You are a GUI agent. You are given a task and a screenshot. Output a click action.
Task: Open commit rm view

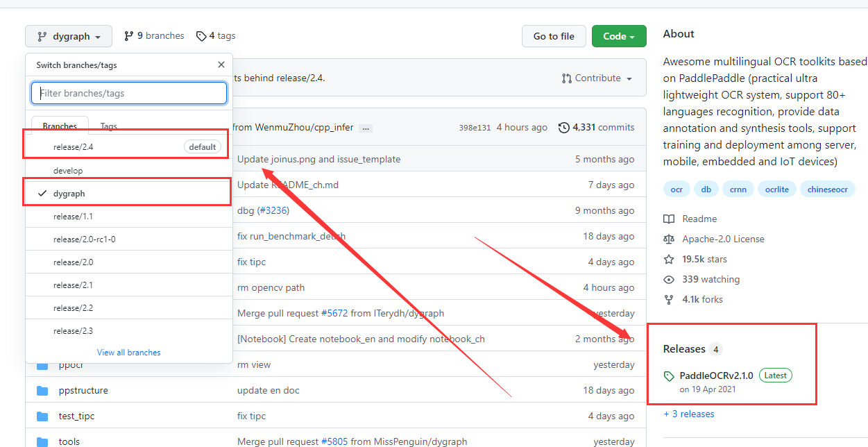(x=254, y=364)
